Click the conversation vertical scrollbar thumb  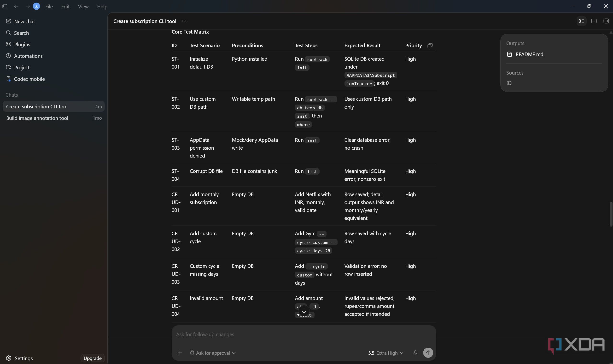click(611, 214)
